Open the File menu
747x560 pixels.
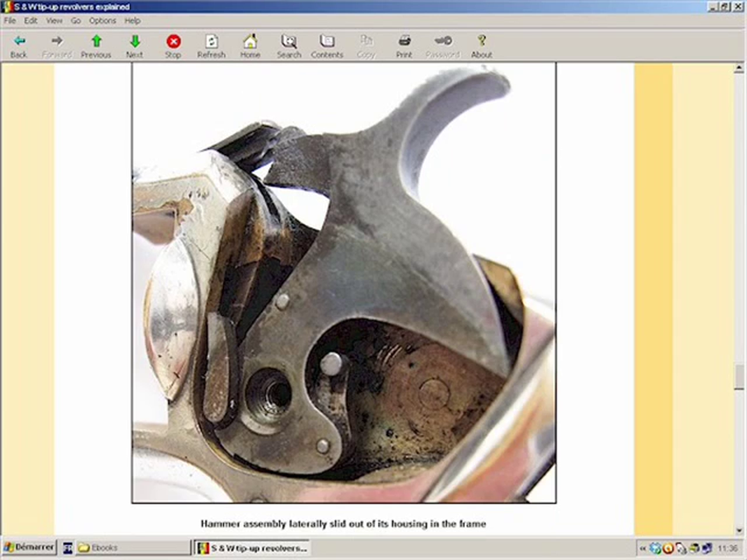10,20
